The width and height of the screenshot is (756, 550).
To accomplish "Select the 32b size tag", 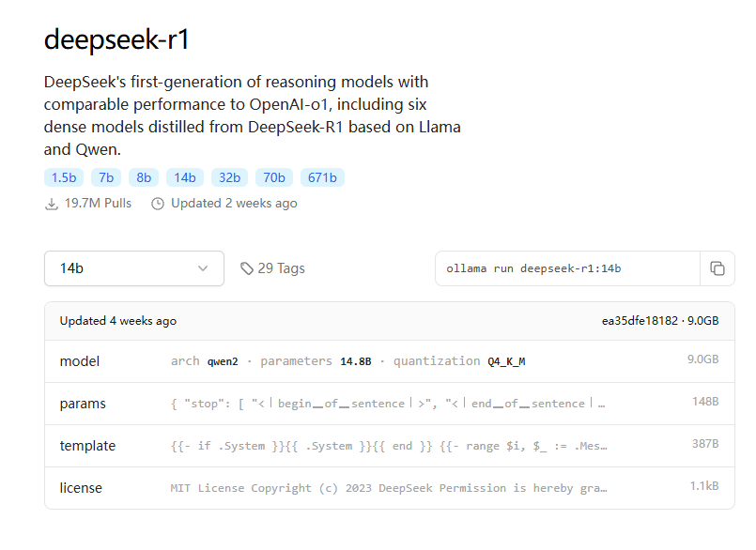I will pos(230,177).
